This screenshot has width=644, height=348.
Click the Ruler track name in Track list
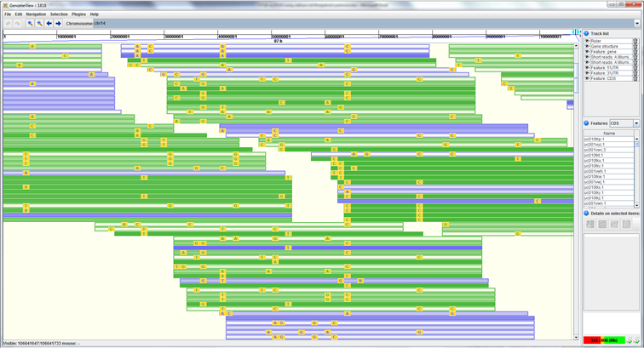point(596,41)
